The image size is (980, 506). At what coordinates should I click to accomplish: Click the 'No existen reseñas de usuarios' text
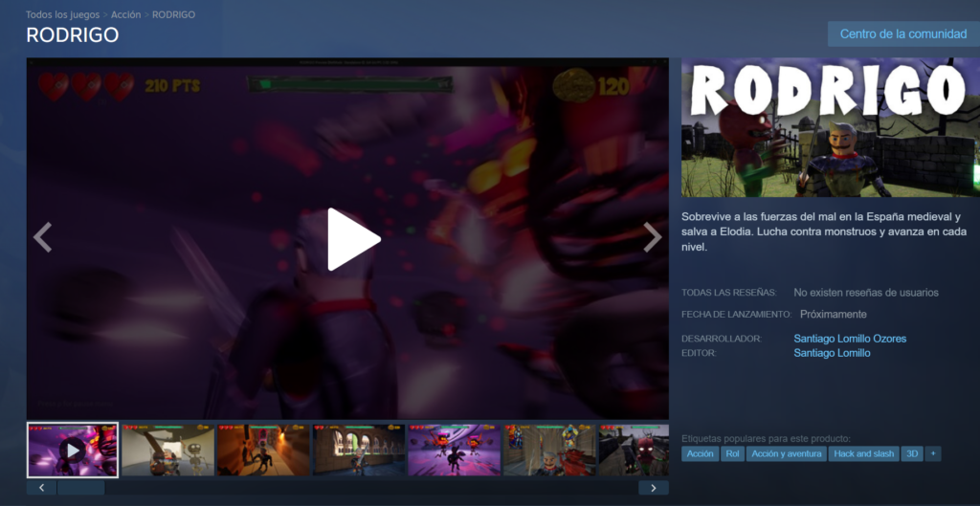coord(866,293)
